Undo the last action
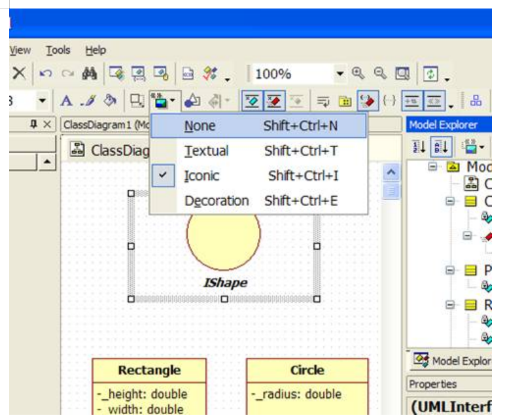The image size is (505, 420). click(45, 73)
